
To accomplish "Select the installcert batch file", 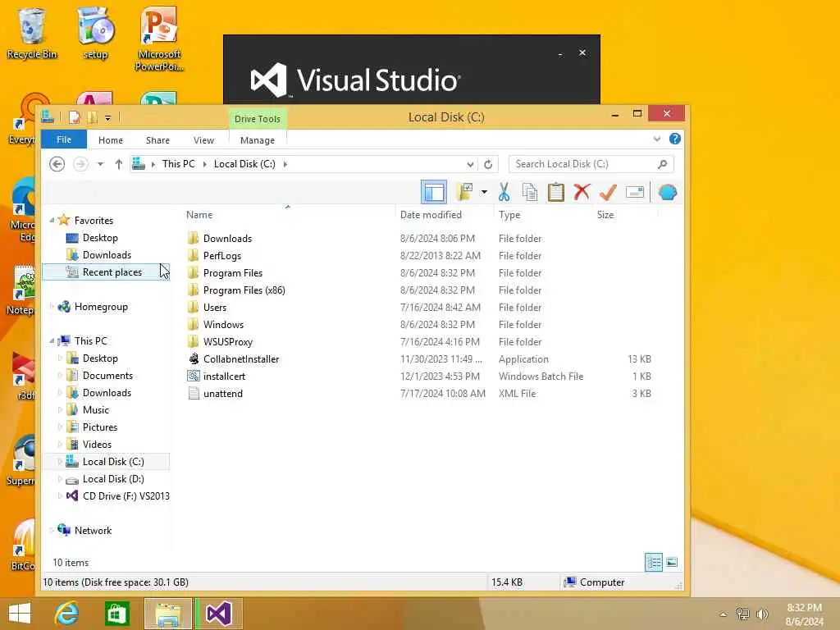I will [224, 376].
